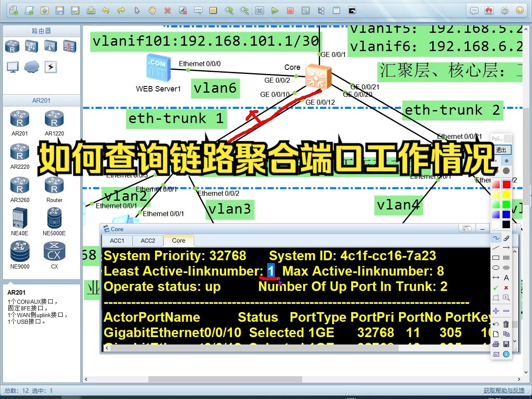Stop all devices using the red stop icon

pos(290,10)
